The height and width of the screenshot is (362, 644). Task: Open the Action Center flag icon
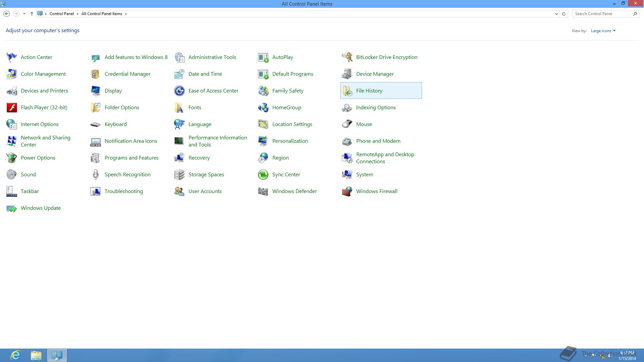click(x=12, y=57)
